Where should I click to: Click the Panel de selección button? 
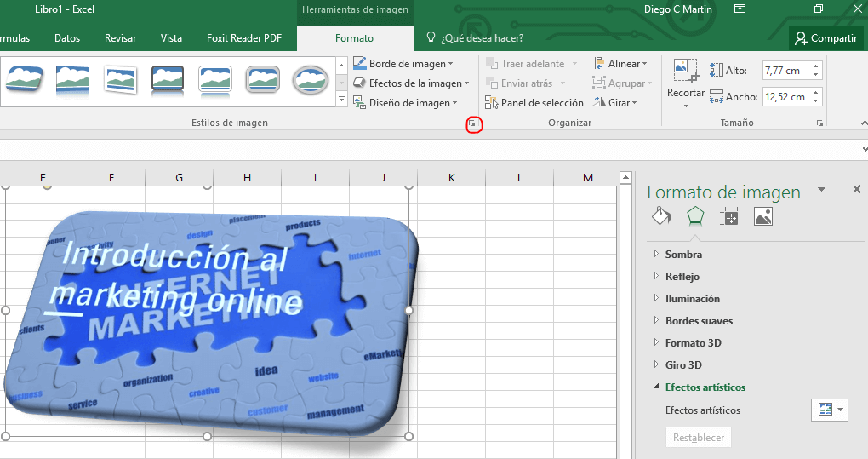point(534,102)
